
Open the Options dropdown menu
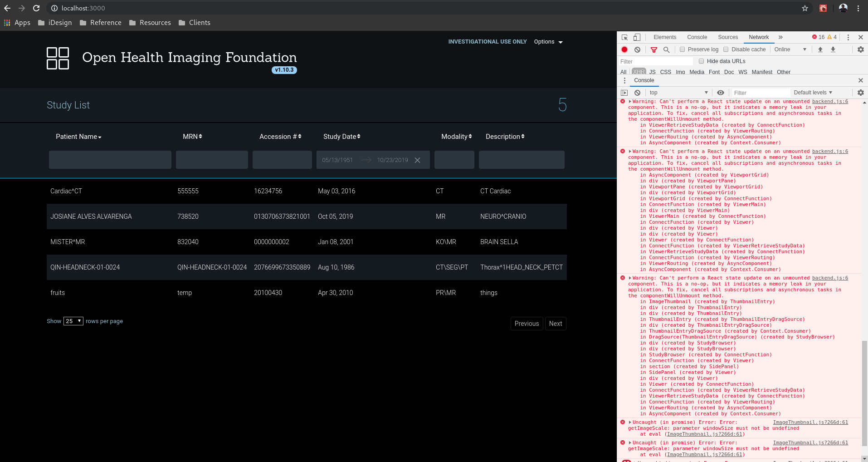coord(548,42)
